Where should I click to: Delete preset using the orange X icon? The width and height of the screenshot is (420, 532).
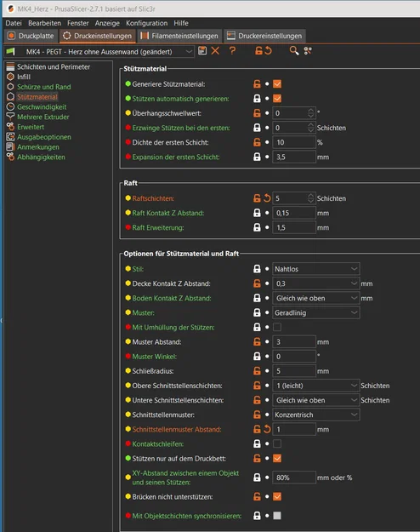click(215, 51)
